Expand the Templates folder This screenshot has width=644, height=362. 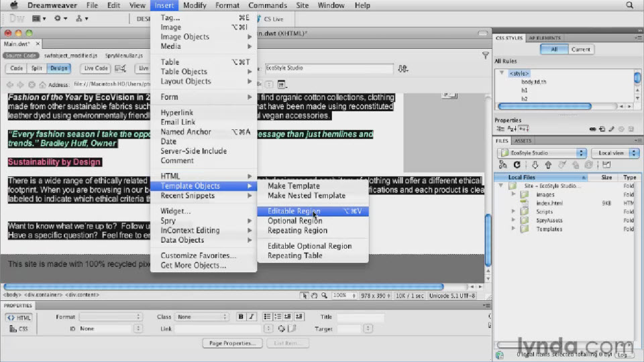513,229
